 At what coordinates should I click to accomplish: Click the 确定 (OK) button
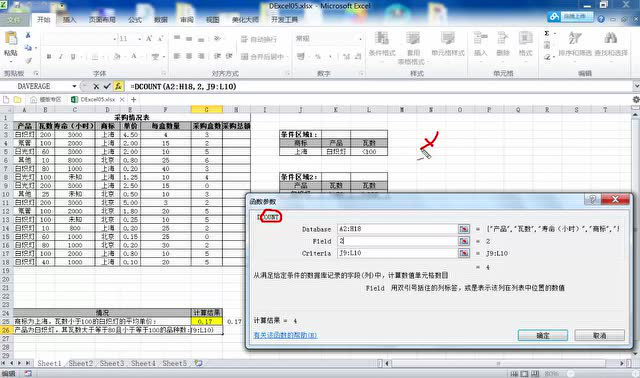543,336
